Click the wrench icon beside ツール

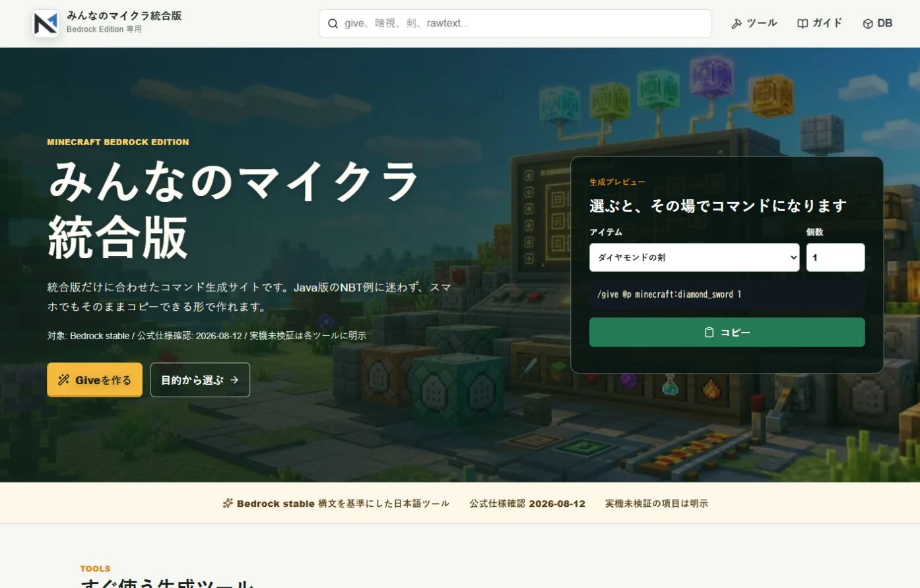[x=737, y=24]
